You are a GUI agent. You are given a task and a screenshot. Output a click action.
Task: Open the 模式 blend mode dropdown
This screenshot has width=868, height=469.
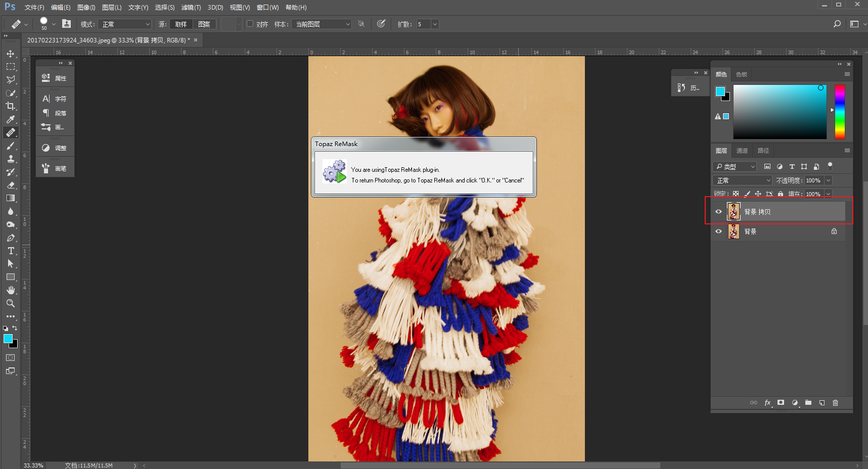(125, 24)
